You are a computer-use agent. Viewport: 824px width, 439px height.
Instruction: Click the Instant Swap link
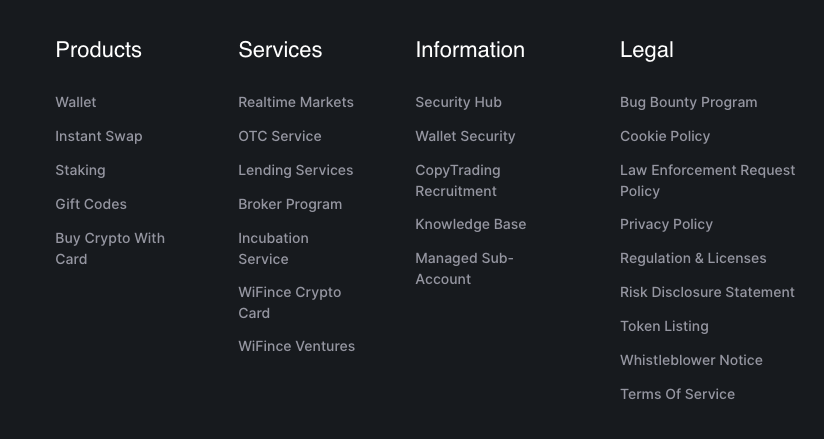tap(99, 136)
